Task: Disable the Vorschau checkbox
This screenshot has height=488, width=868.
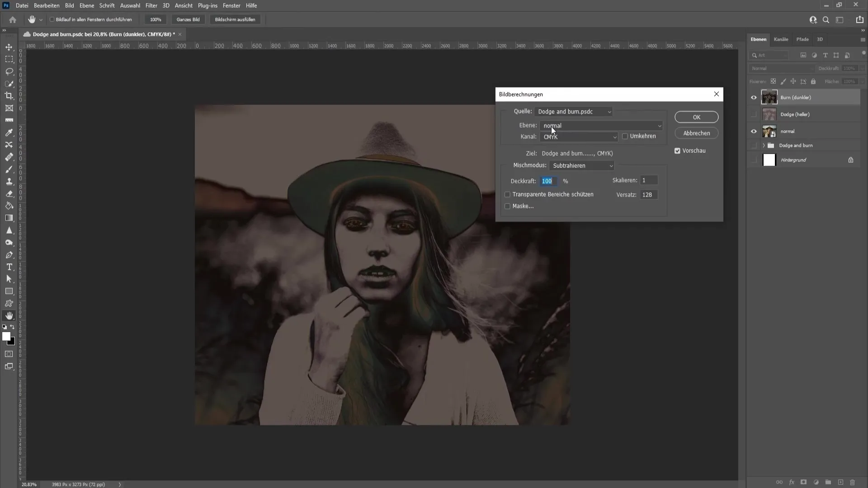Action: tap(677, 150)
